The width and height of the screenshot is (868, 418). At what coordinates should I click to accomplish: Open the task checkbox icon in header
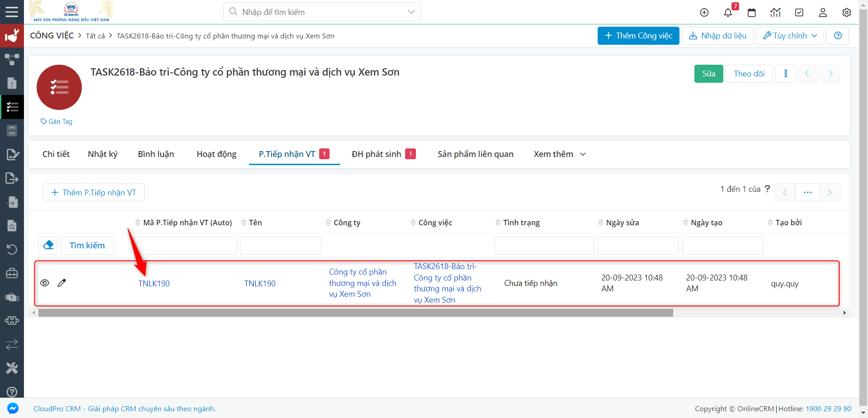(799, 13)
